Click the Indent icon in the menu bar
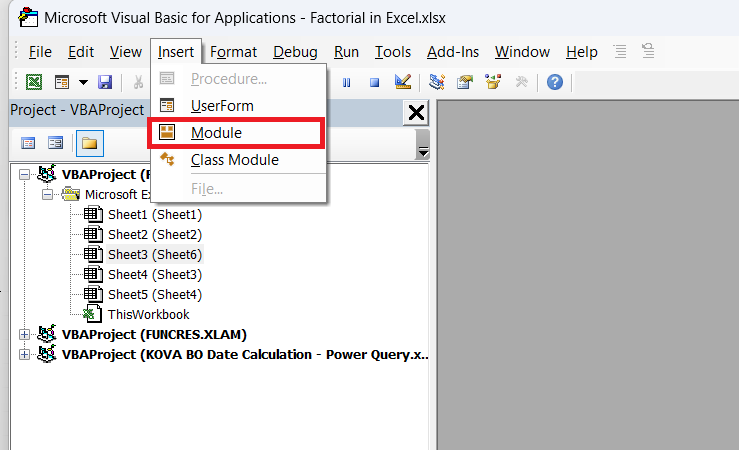This screenshot has height=450, width=739. tap(620, 51)
